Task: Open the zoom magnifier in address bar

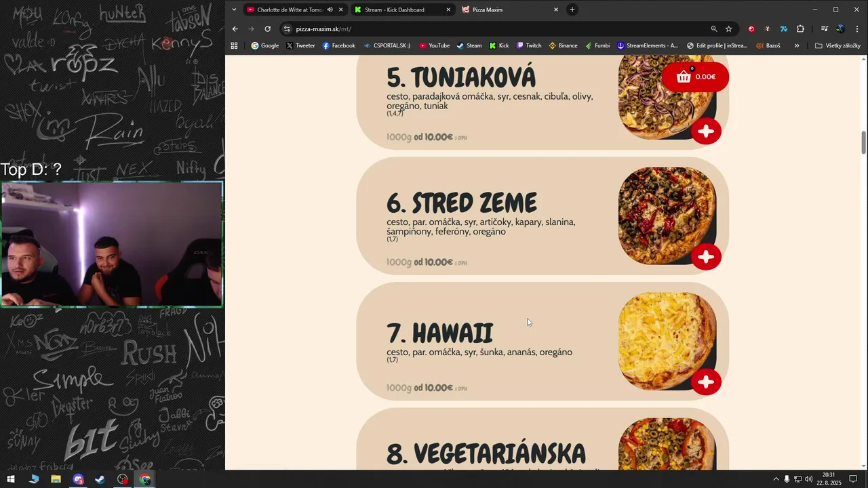Action: [714, 28]
